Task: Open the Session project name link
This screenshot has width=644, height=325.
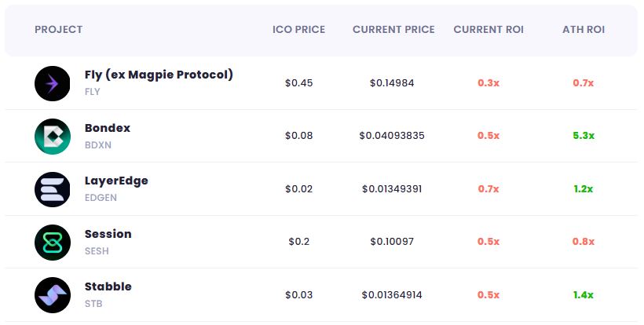Action: click(108, 234)
